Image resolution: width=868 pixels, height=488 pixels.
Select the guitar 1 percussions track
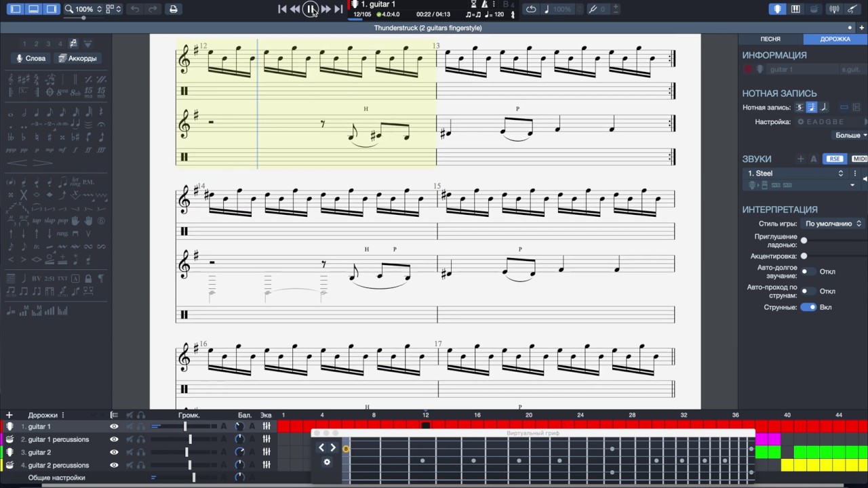click(58, 439)
